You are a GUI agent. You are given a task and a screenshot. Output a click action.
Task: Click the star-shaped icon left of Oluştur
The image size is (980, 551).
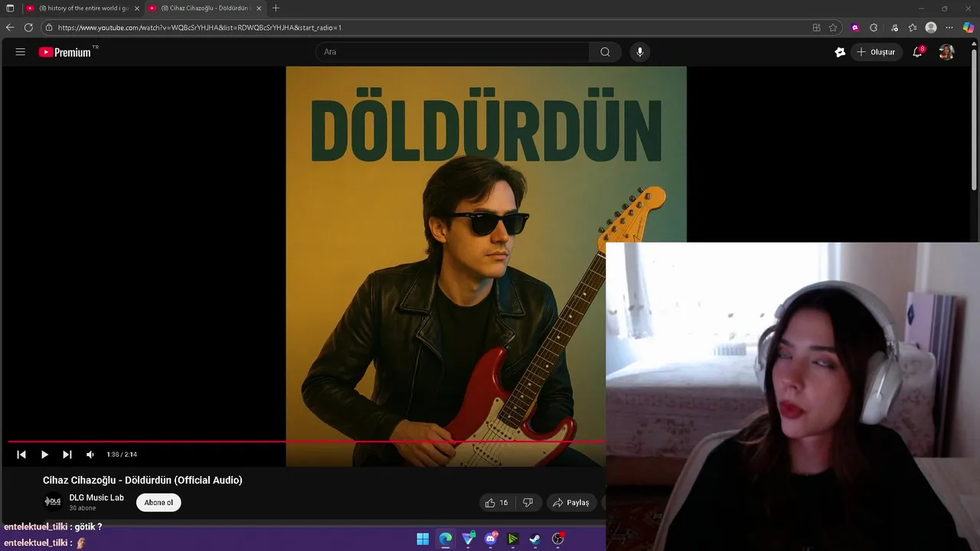(x=840, y=52)
